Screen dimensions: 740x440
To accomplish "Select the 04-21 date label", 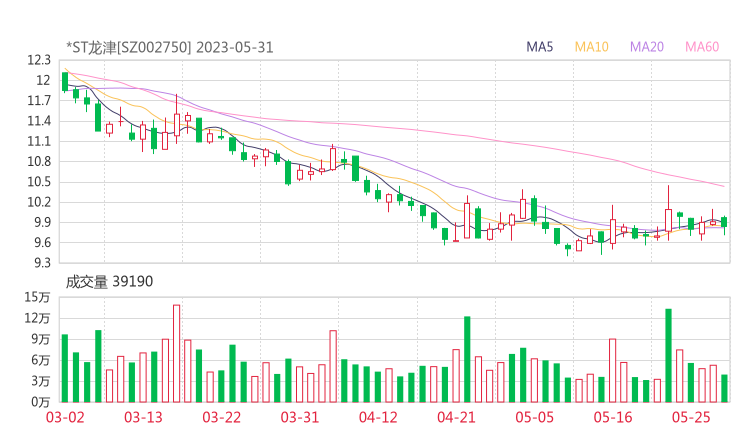I will coord(456,417).
